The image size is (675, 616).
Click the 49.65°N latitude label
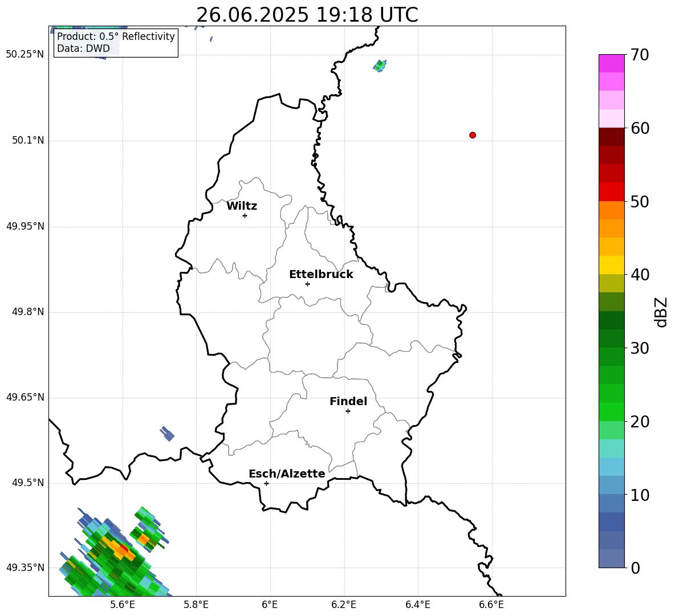25,397
